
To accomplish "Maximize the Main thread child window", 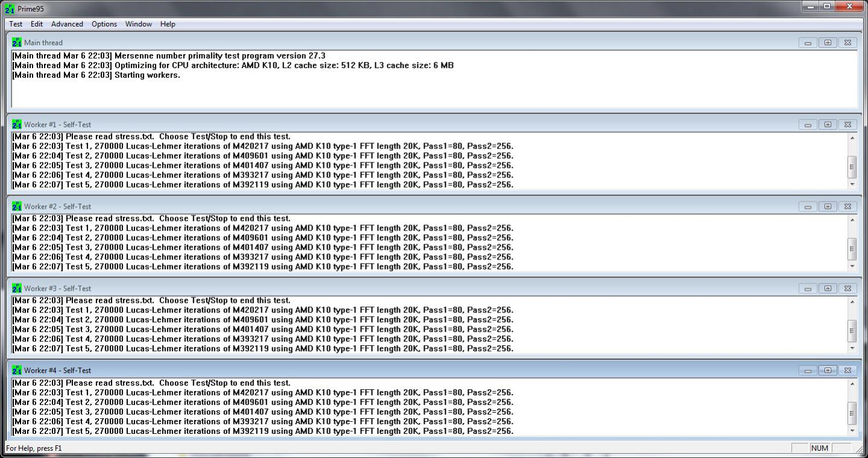I will coord(828,42).
